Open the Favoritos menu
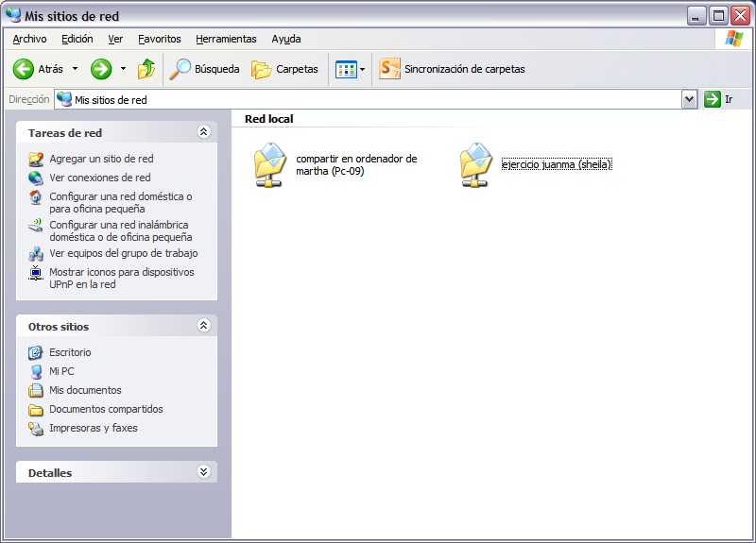 160,39
